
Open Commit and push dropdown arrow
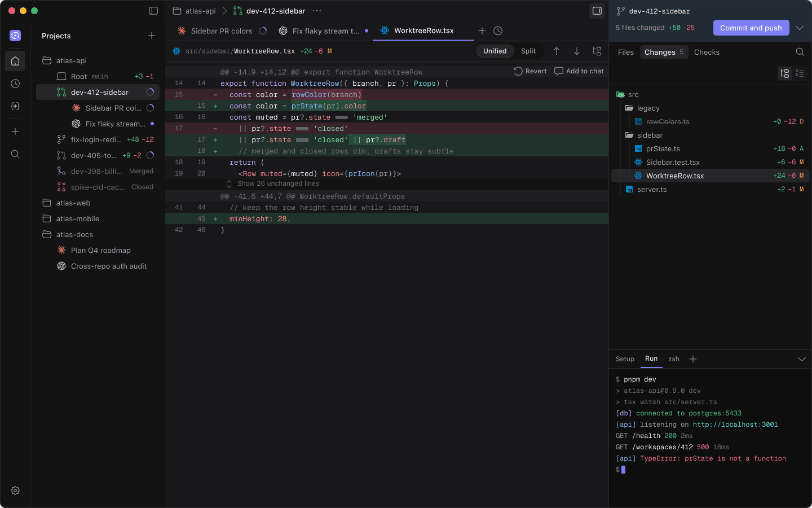coord(800,28)
